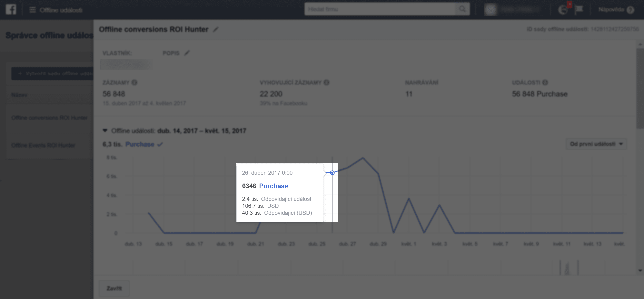Click the flag icon in top bar
Image resolution: width=644 pixels, height=299 pixels.
(579, 10)
